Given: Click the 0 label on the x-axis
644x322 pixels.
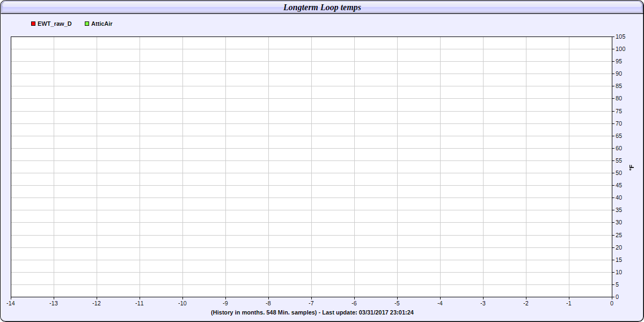Looking at the screenshot, I should (612, 303).
